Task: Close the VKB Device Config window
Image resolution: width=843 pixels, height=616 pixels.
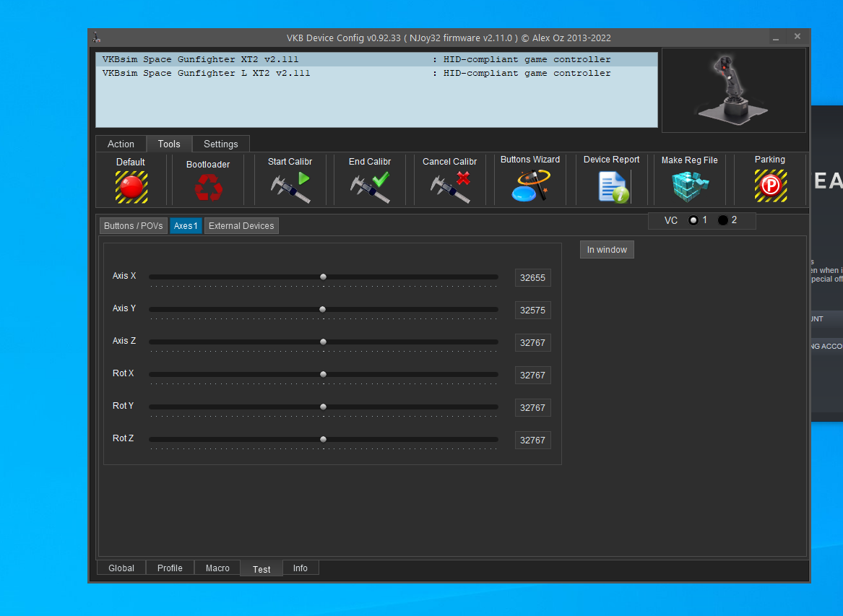Action: pos(797,37)
